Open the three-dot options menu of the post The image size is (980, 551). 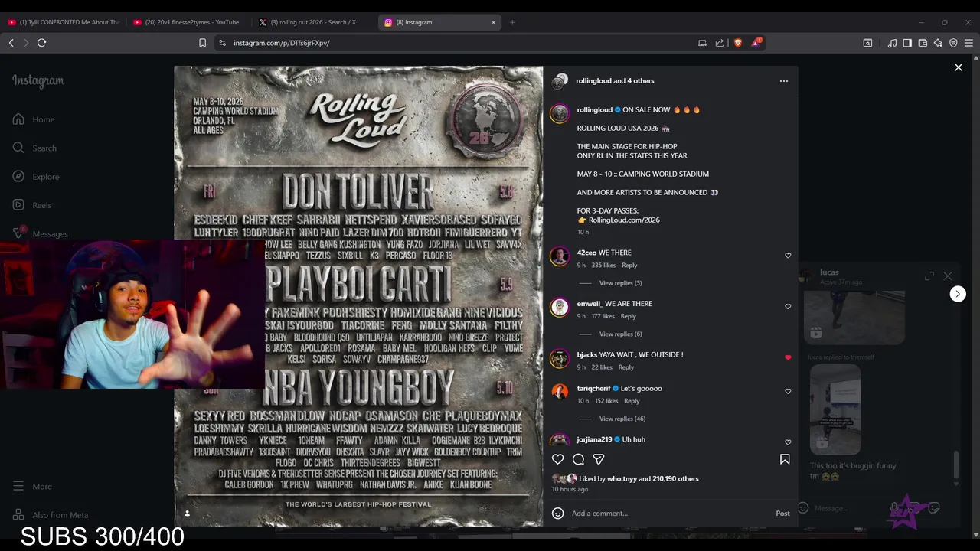783,80
